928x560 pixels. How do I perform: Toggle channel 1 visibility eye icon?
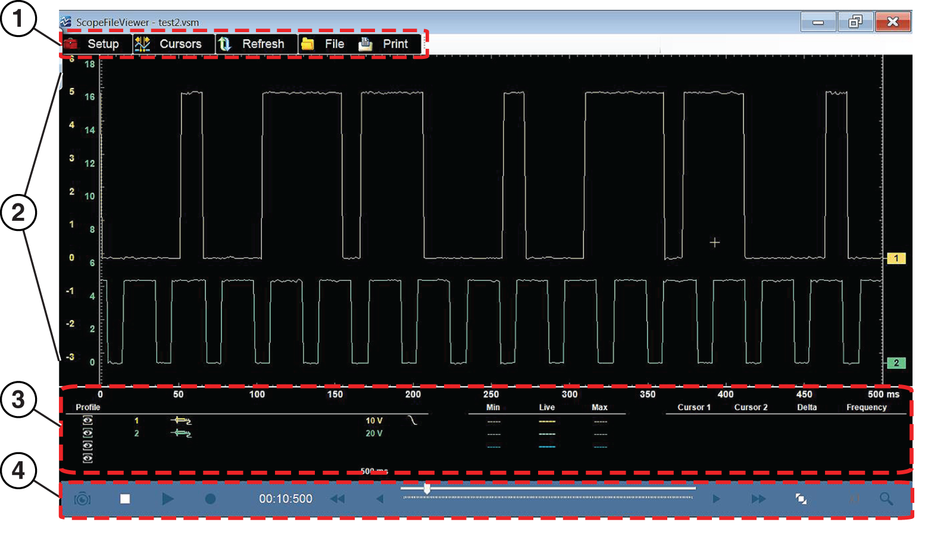click(88, 421)
